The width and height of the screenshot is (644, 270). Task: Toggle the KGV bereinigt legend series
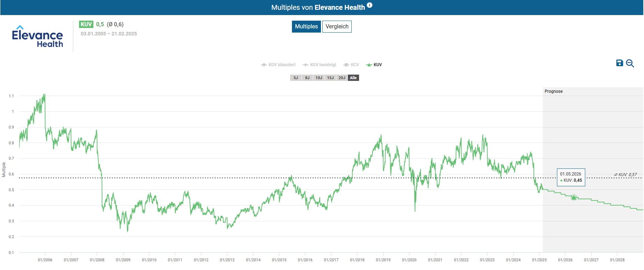coord(320,65)
